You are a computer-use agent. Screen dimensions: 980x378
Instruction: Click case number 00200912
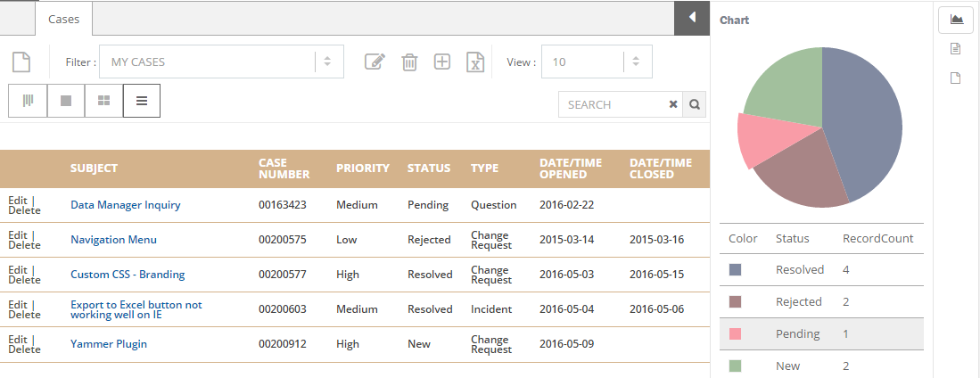(283, 343)
